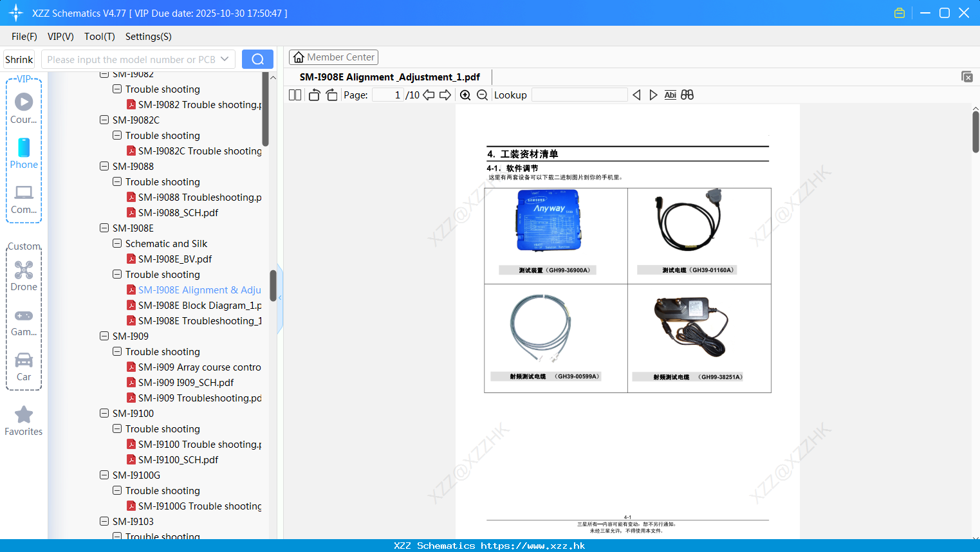Viewport: 980px width, 552px height.
Task: Collapse the SM-I9088 Trouble shooting folder
Action: pyautogui.click(x=116, y=181)
